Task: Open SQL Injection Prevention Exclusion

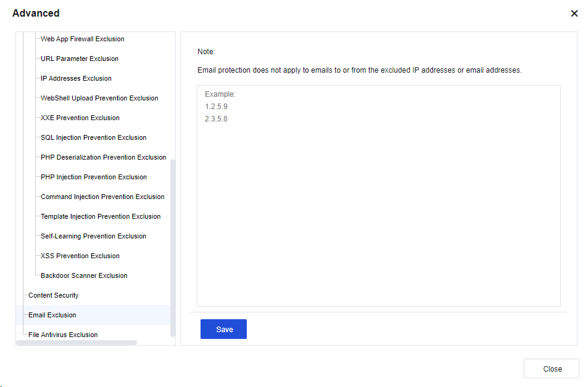Action: [94, 137]
